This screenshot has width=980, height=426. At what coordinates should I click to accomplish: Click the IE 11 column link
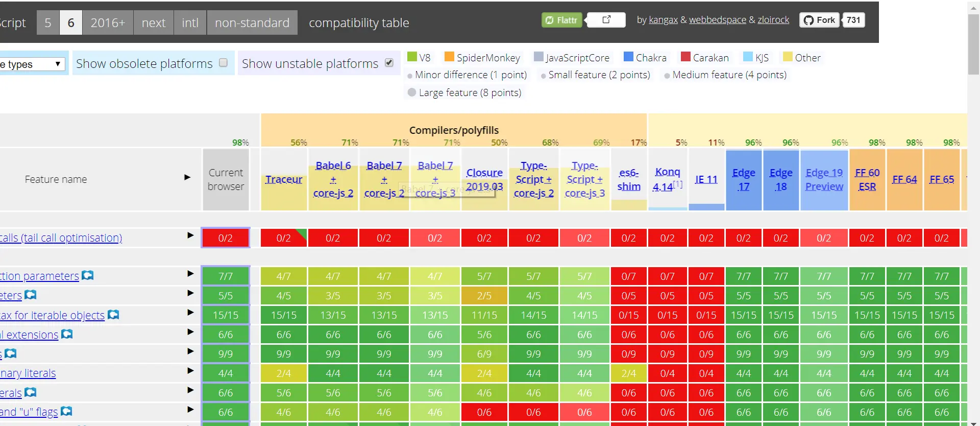(706, 179)
